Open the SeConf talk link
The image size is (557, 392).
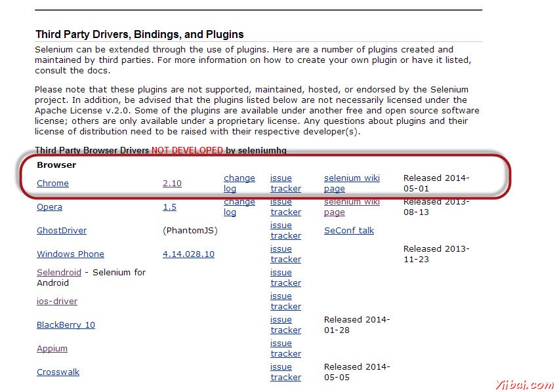pos(349,231)
